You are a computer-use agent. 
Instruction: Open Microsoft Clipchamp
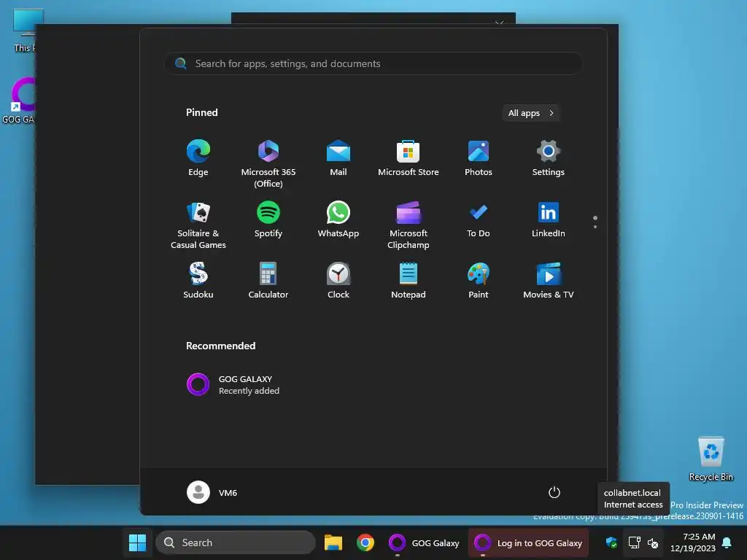tap(409, 225)
